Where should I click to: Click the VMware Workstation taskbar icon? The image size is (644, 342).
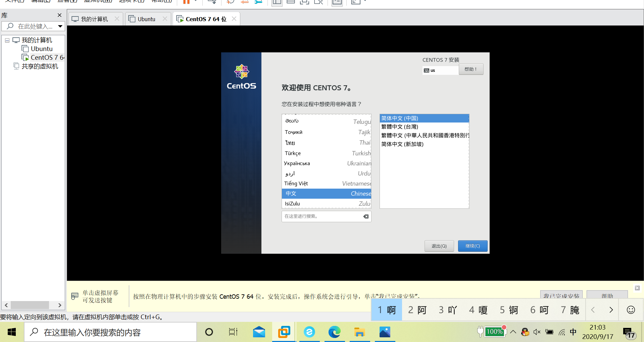(284, 332)
